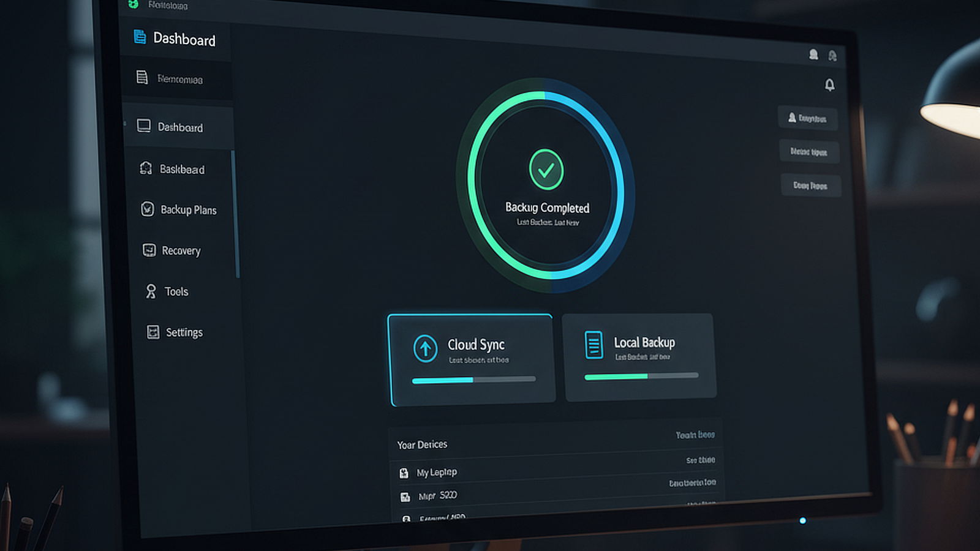Click the green checkmark backup status icon
The width and height of the screenshot is (980, 551).
click(x=546, y=170)
